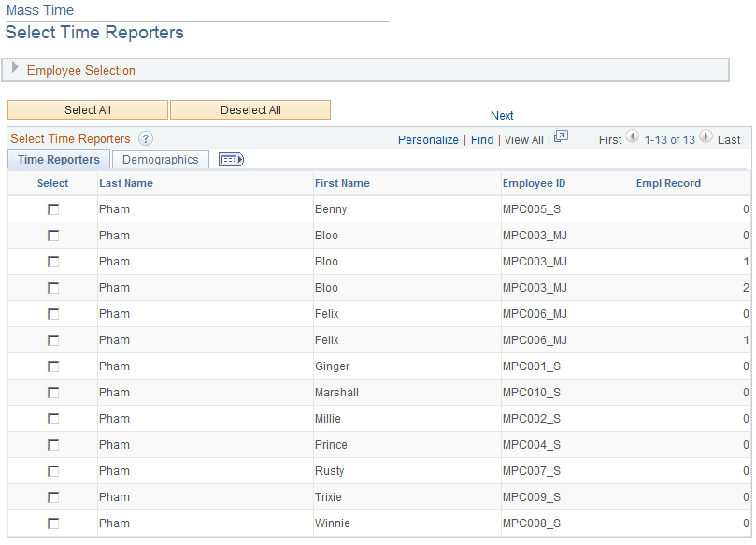This screenshot has height=545, width=756.
Task: Click employee ID MPC008_S
Action: pos(532,523)
